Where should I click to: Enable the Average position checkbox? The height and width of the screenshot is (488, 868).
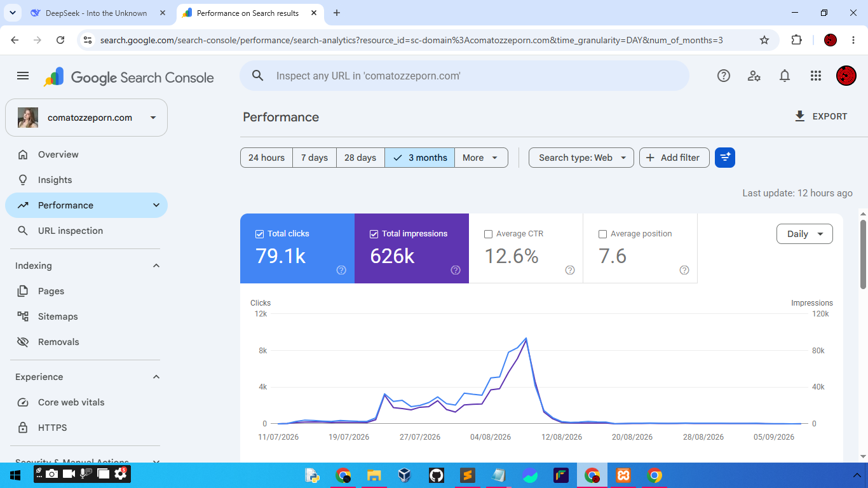[x=602, y=234]
